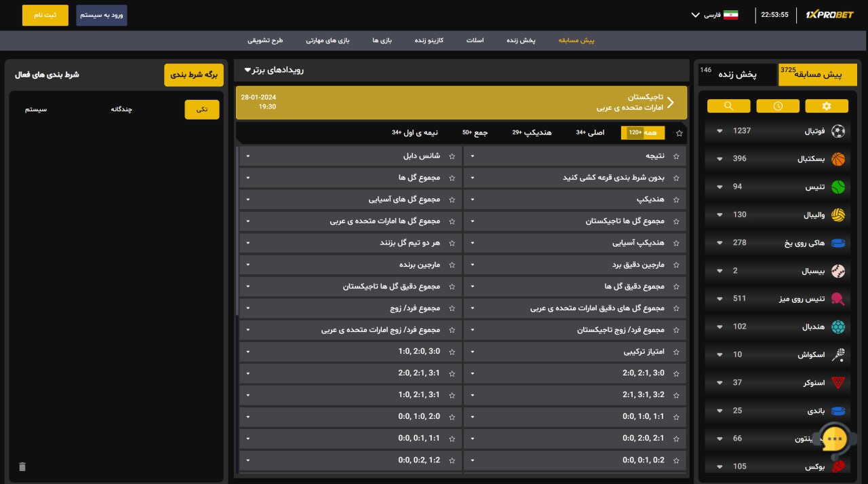
Task: Switch to the پخش زنده tab
Action: click(520, 41)
